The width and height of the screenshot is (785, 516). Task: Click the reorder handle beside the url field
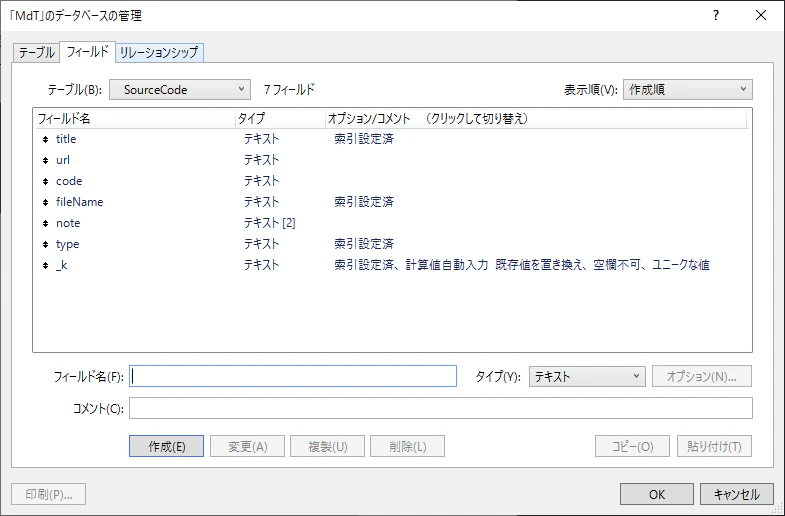click(x=46, y=161)
